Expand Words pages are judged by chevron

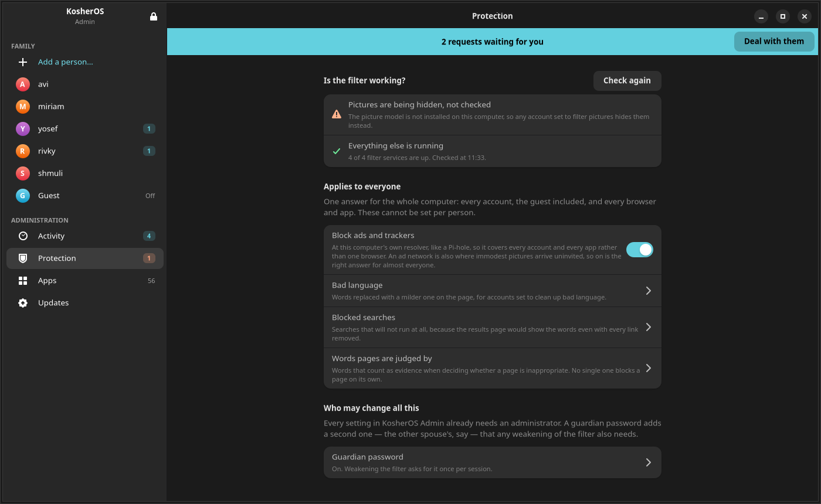point(648,368)
